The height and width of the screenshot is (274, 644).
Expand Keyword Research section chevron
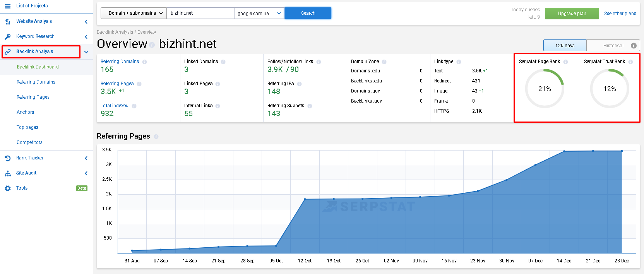tap(86, 37)
